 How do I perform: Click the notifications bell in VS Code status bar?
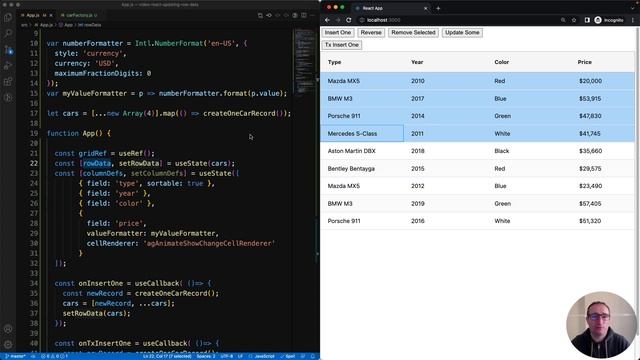point(313,356)
